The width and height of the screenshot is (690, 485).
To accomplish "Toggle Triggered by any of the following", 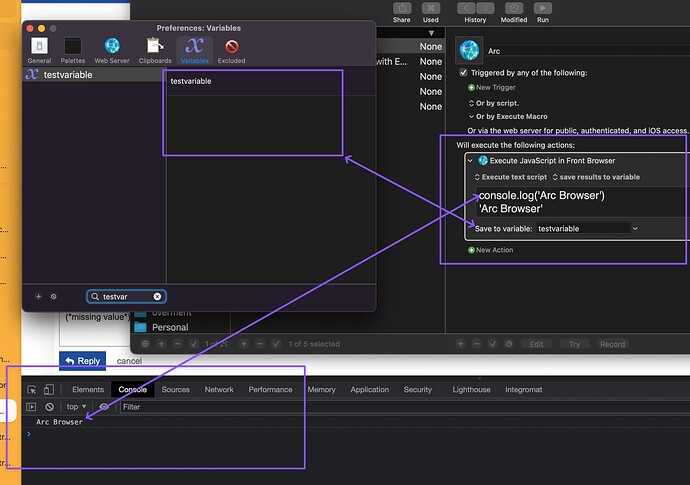I will click(463, 72).
